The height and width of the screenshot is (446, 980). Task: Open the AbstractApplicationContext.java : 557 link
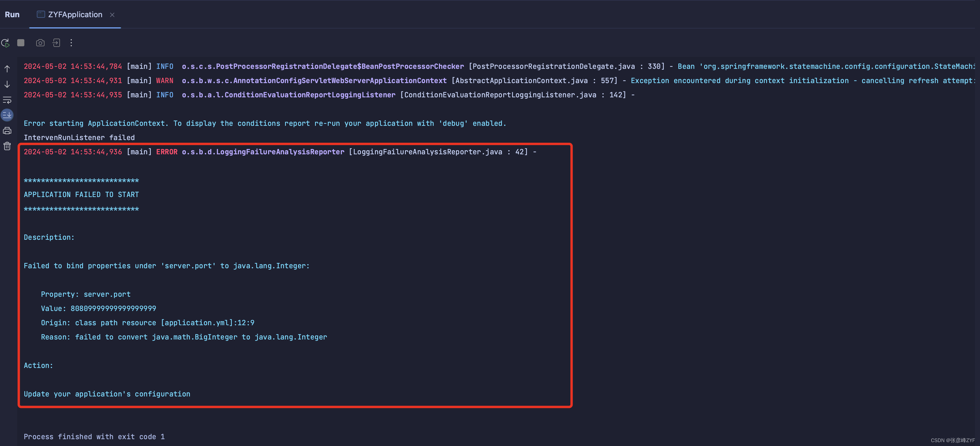click(x=534, y=81)
